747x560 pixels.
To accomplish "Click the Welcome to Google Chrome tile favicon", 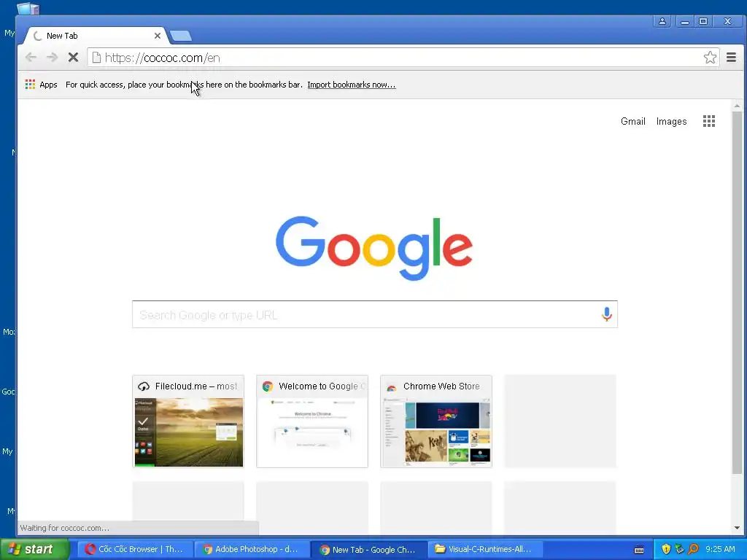I will click(267, 386).
